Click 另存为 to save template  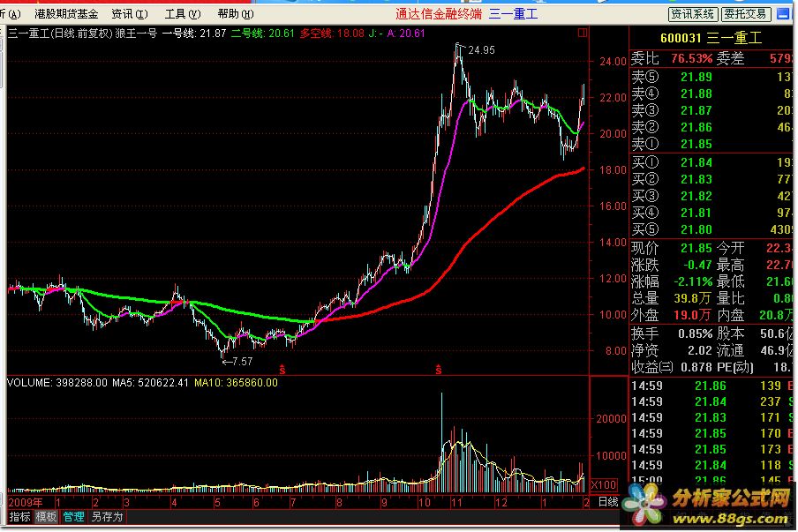107,517
